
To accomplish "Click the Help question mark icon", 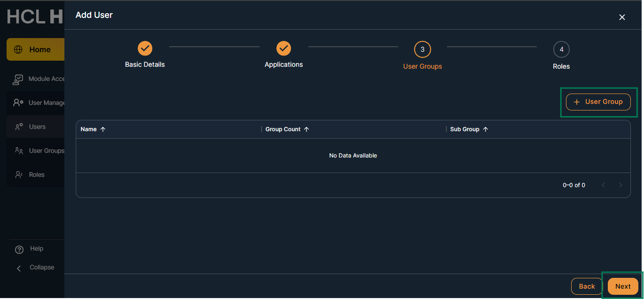I will click(x=19, y=249).
